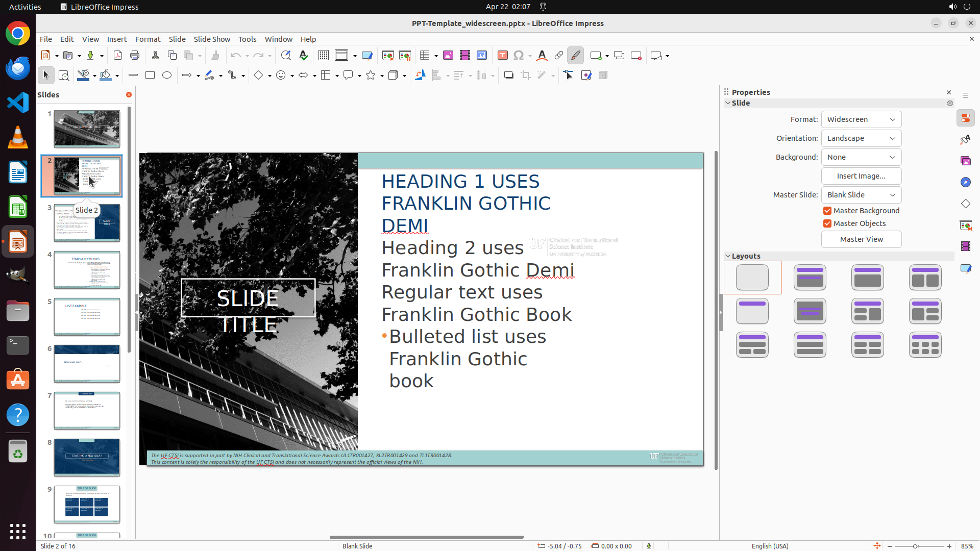Uncheck the Master Background checkbox
The width and height of the screenshot is (980, 551).
point(827,211)
